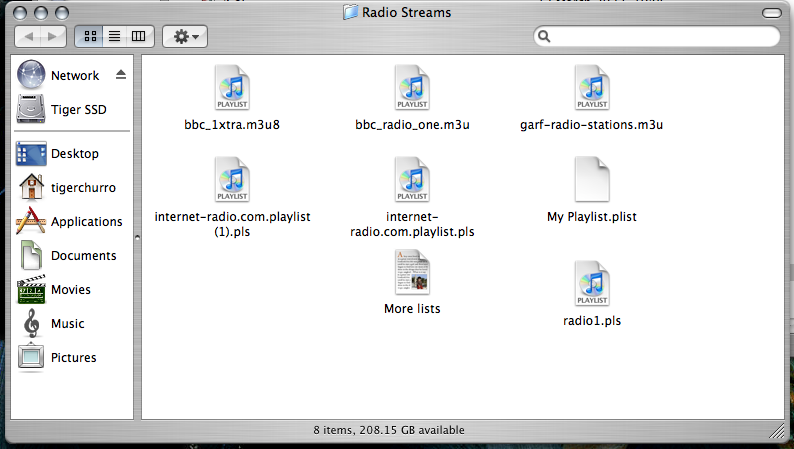Image resolution: width=794 pixels, height=449 pixels.
Task: Click the radio1.pls file name
Action: tap(592, 320)
